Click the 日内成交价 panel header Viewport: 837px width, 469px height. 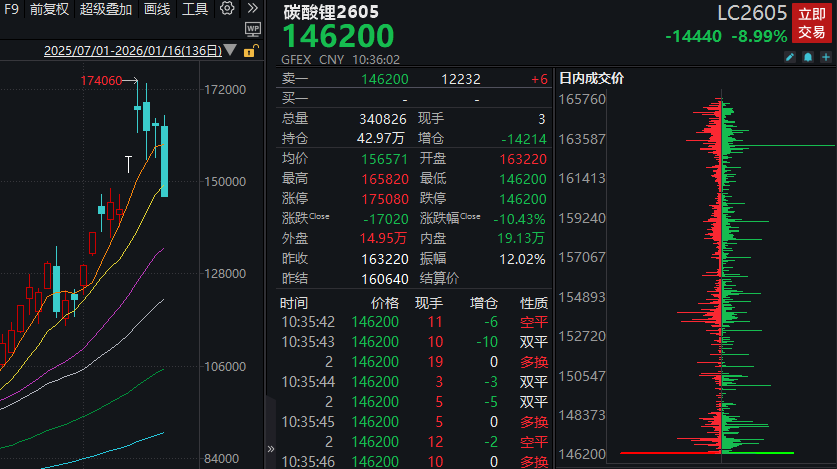[x=591, y=78]
